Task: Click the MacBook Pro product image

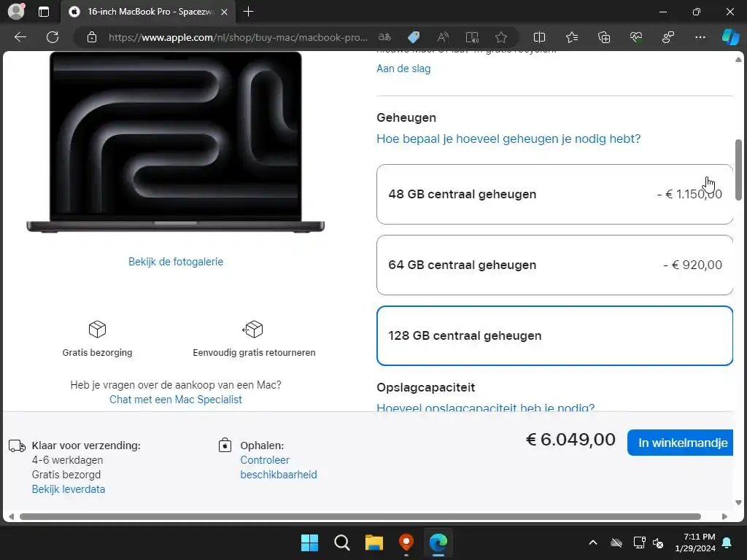Action: coord(175,142)
